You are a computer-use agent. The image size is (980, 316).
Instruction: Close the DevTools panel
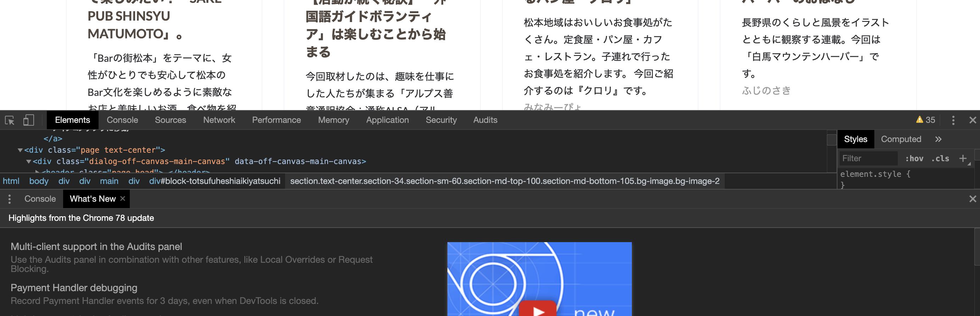pyautogui.click(x=973, y=120)
